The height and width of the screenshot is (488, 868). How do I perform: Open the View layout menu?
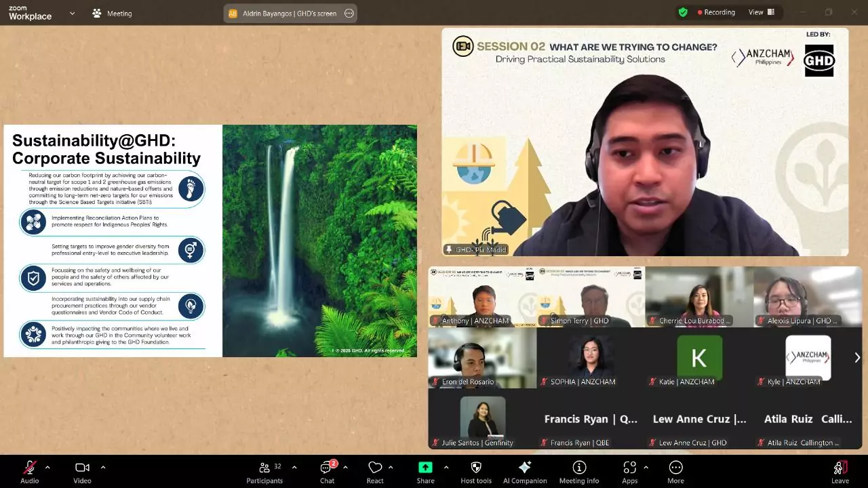click(x=762, y=12)
